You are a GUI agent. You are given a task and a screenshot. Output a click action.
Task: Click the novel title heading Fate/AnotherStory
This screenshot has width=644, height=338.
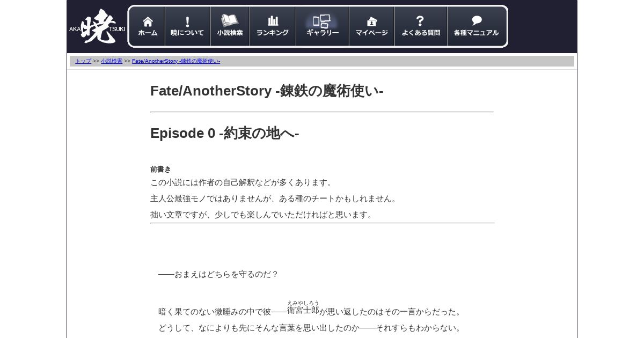267,91
